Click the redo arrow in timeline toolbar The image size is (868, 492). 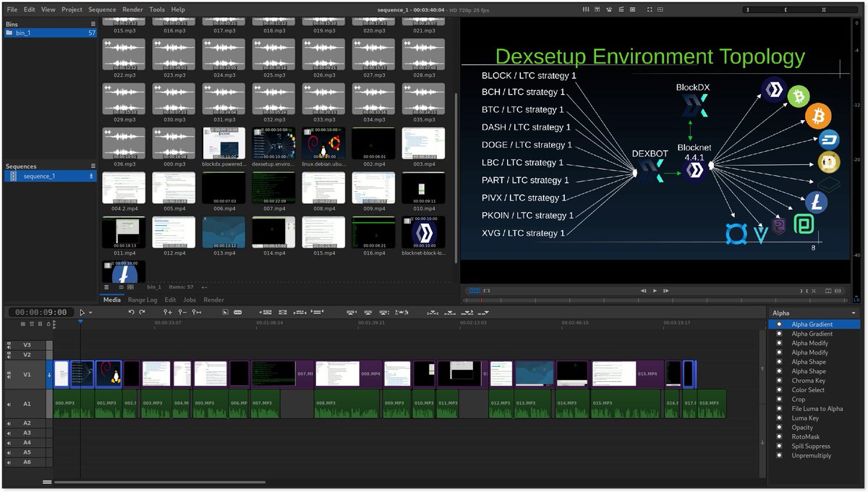(142, 312)
